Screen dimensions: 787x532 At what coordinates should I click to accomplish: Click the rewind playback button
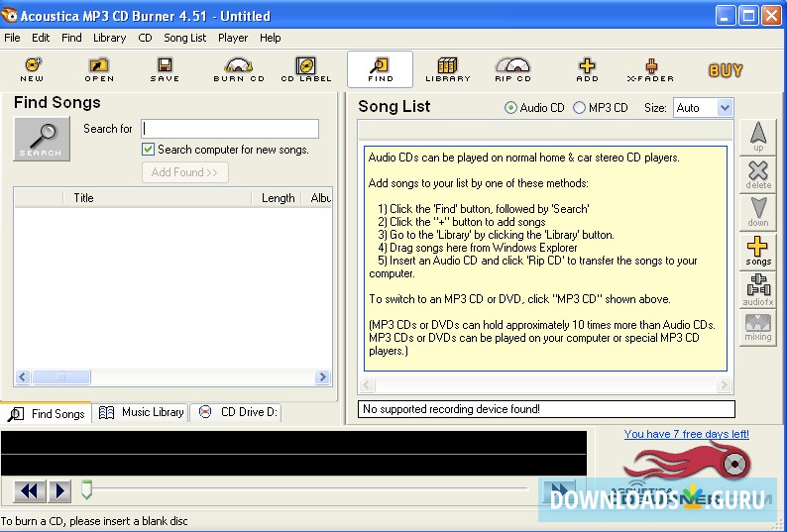(x=30, y=490)
